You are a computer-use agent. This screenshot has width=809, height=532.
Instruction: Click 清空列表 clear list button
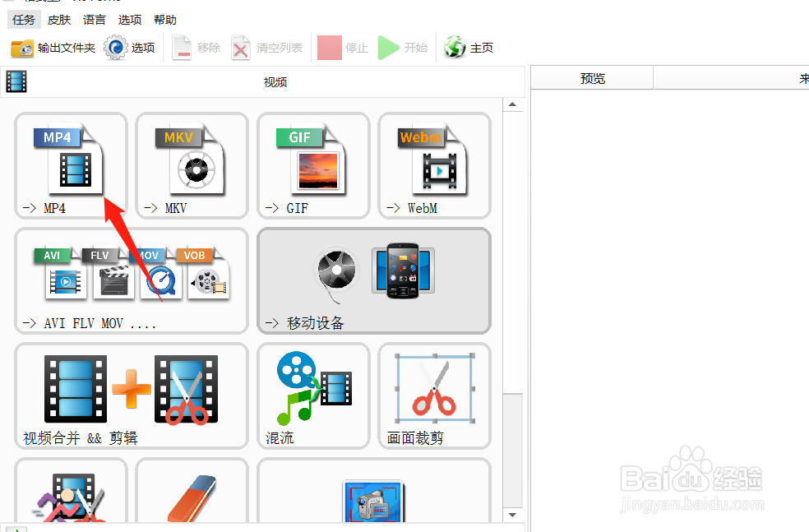(x=266, y=48)
